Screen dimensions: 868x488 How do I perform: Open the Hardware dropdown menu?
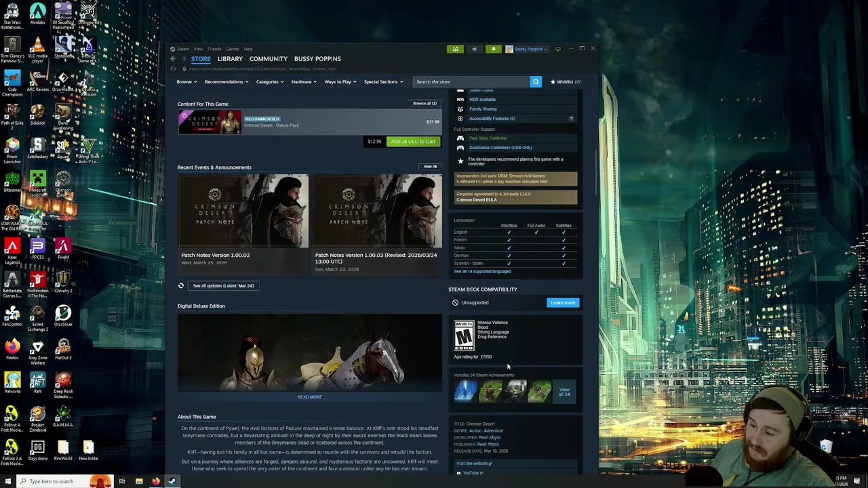coord(304,82)
